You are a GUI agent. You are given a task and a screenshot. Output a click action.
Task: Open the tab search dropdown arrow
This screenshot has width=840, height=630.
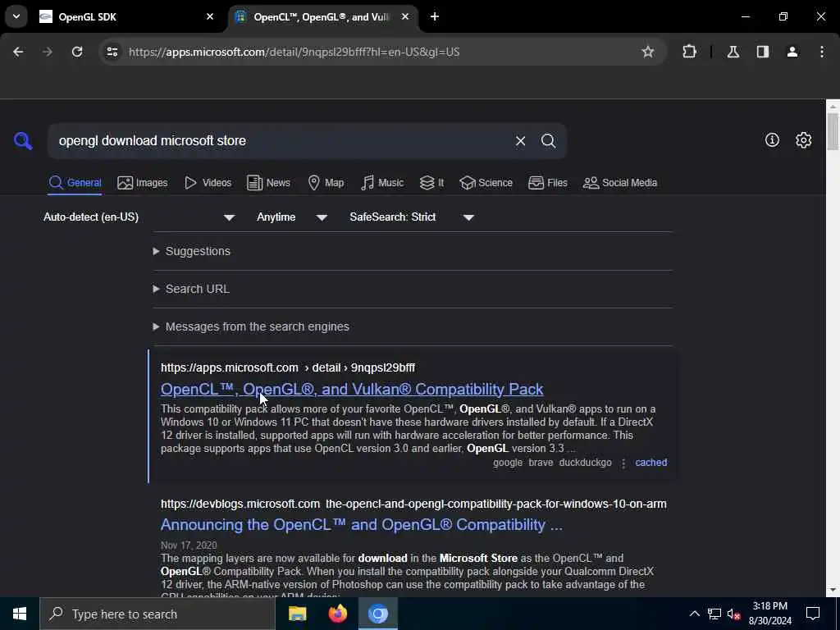tap(16, 16)
